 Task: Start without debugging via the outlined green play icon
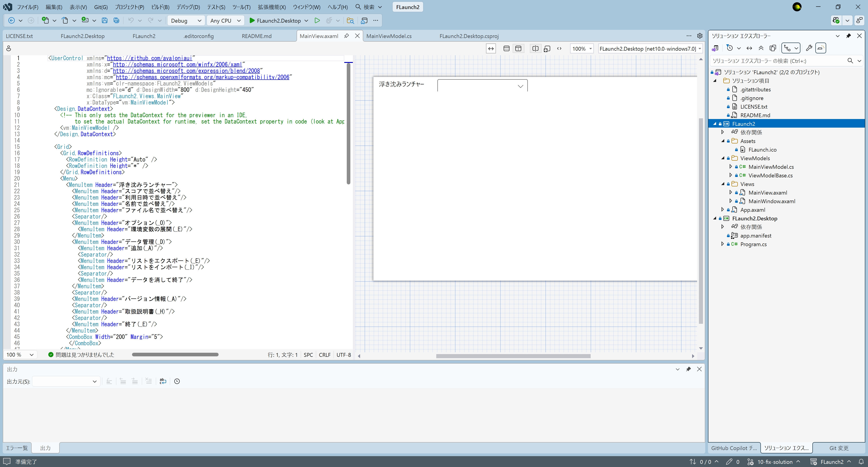317,21
